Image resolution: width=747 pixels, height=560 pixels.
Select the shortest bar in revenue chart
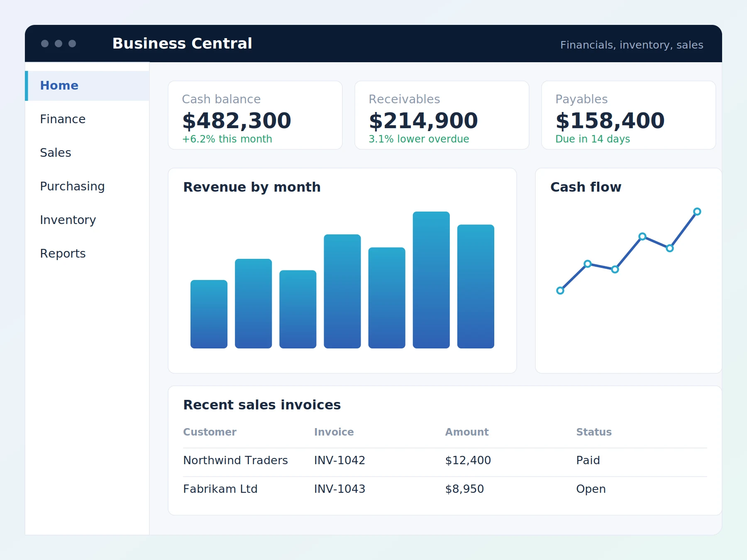coord(209,314)
